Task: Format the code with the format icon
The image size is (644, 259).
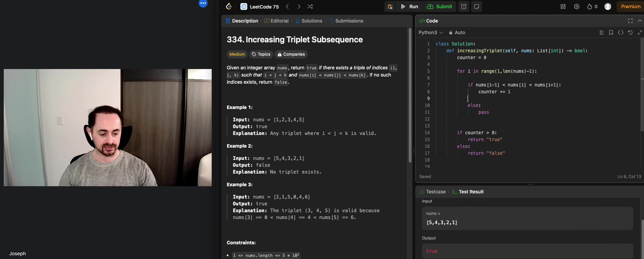Action: 602,32
